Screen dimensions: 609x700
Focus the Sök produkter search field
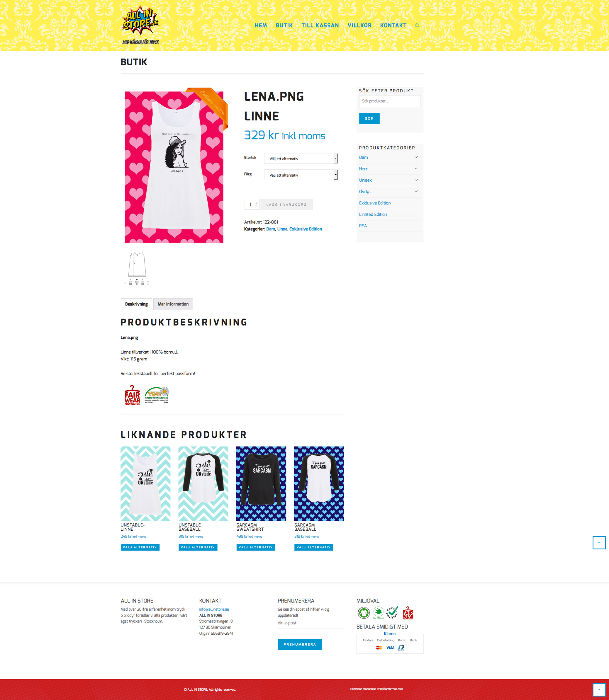[x=390, y=101]
